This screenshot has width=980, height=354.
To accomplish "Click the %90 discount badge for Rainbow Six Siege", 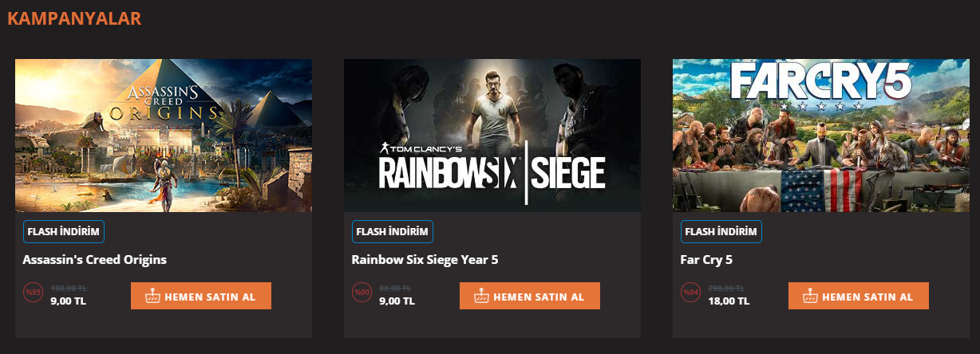I will 362,293.
